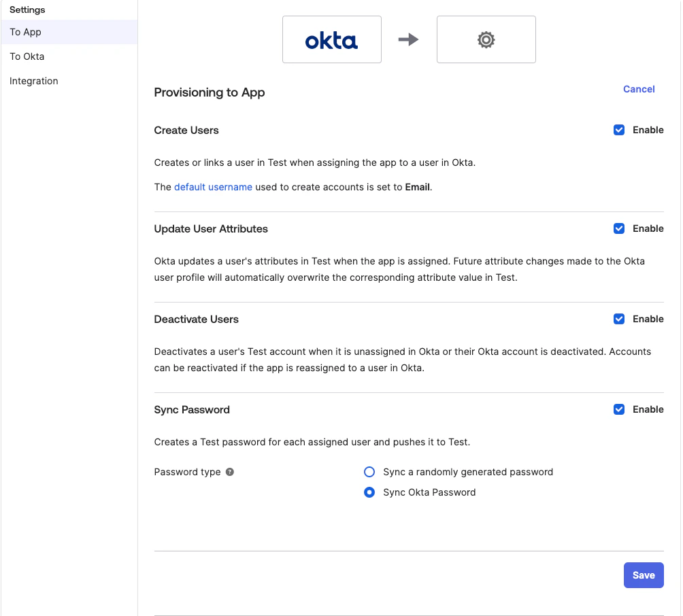Click the Cancel link

tap(638, 88)
